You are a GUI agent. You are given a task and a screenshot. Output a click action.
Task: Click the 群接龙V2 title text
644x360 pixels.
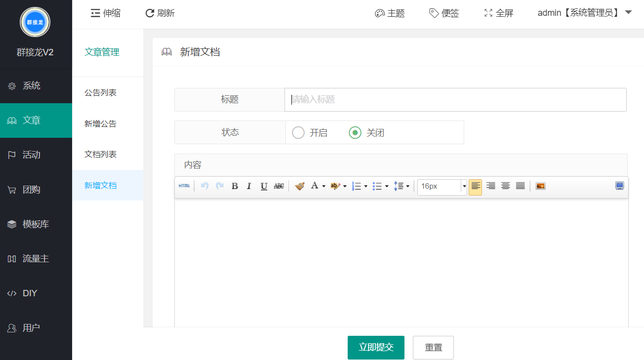(35, 52)
